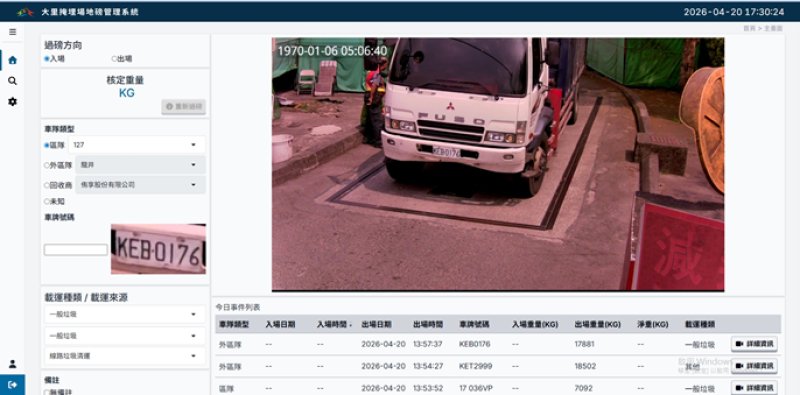Image resolution: width=800 pixels, height=395 pixels.
Task: Click the breadcrumb path under the header
Action: [x=763, y=29]
